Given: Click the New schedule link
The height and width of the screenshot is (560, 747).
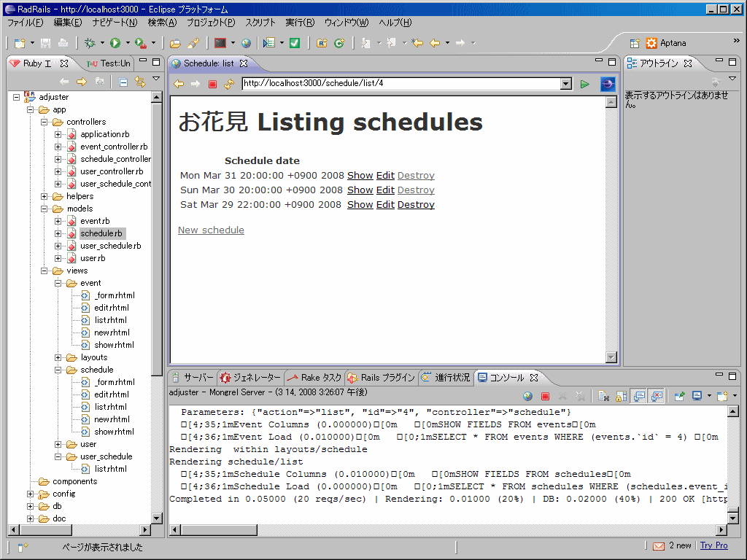Looking at the screenshot, I should (211, 230).
